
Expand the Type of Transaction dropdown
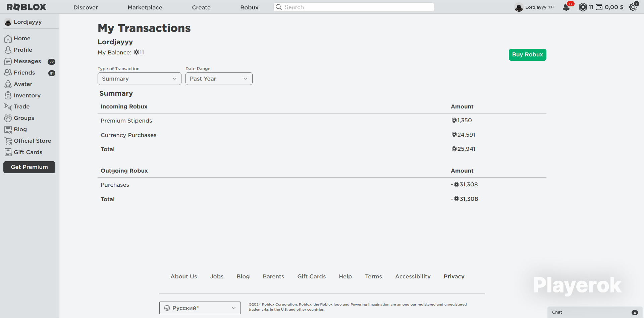pos(139,79)
